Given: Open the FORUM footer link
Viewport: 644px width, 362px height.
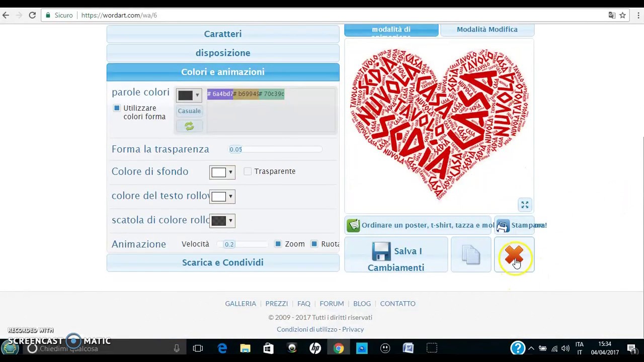Looking at the screenshot, I should coord(332,304).
